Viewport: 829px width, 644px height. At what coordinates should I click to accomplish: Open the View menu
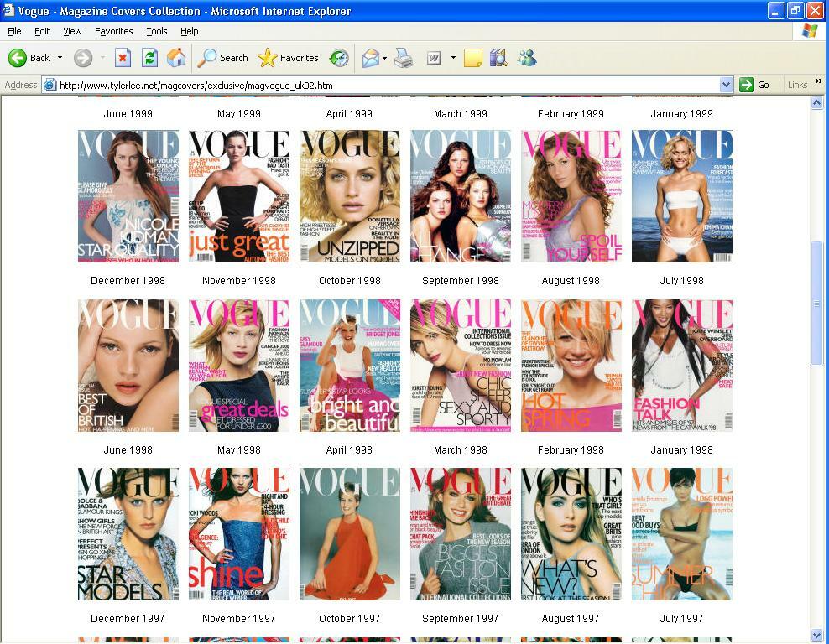click(x=72, y=31)
